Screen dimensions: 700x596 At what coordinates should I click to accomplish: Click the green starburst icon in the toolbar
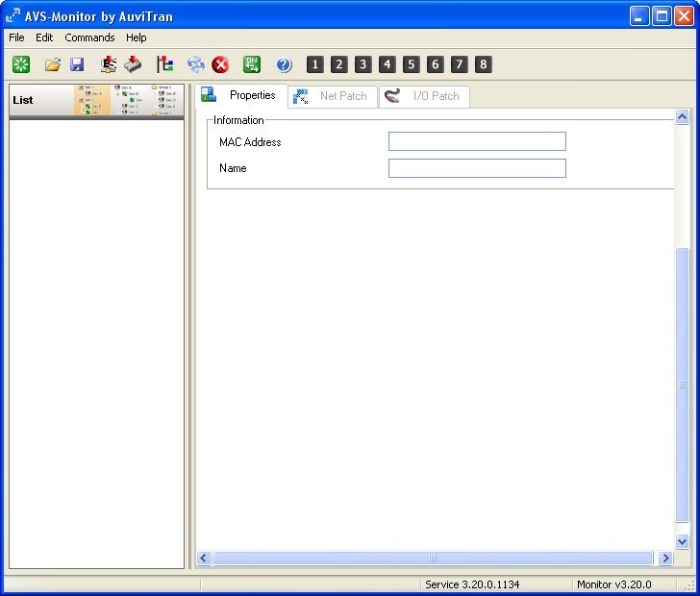click(x=21, y=64)
